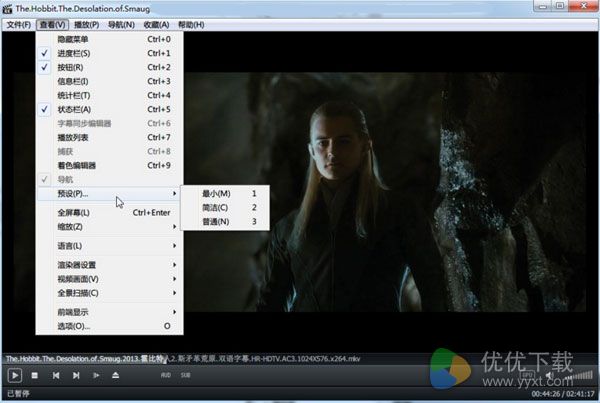Expand the 前端显示 on-top submenu
The width and height of the screenshot is (600, 403).
coord(109,312)
